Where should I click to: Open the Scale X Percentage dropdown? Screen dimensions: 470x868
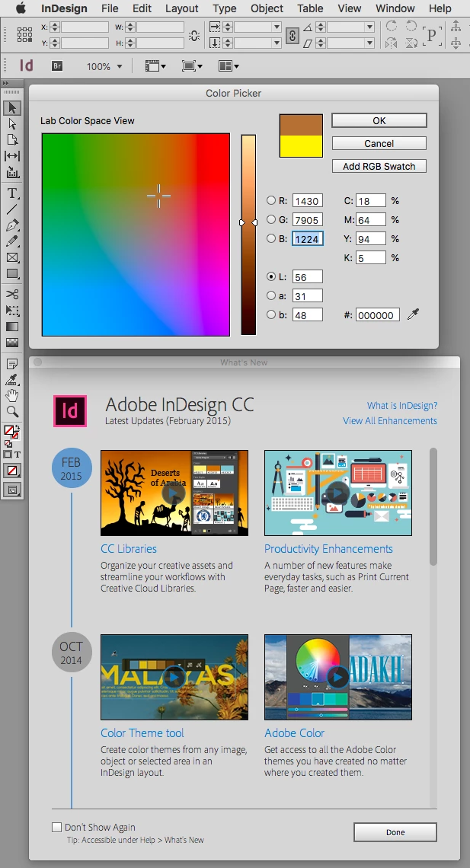click(x=277, y=27)
